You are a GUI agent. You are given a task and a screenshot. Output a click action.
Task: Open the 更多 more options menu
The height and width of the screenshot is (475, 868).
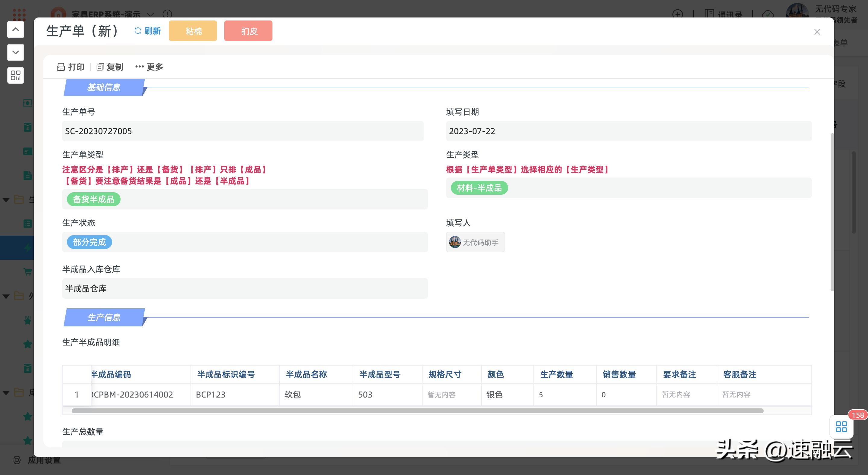[x=149, y=67]
